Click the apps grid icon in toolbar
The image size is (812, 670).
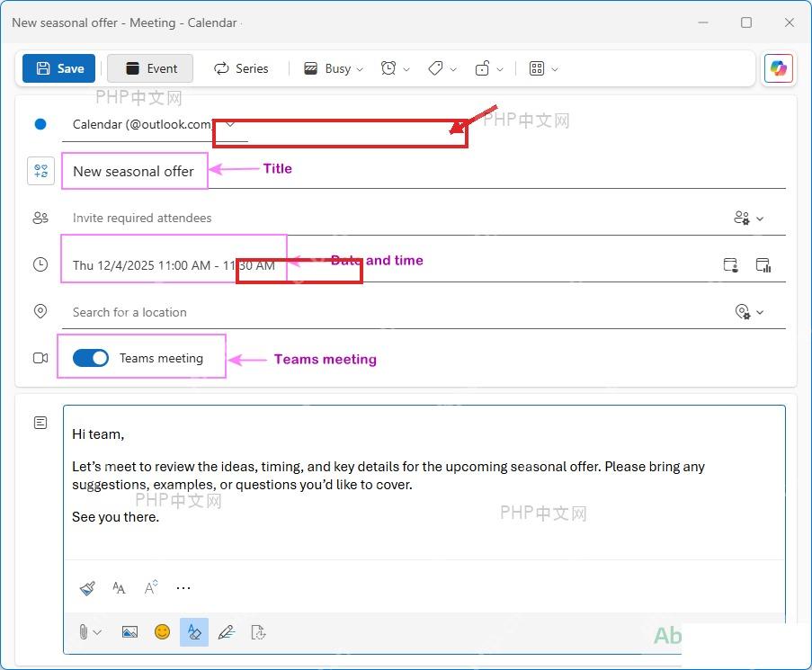coord(537,68)
